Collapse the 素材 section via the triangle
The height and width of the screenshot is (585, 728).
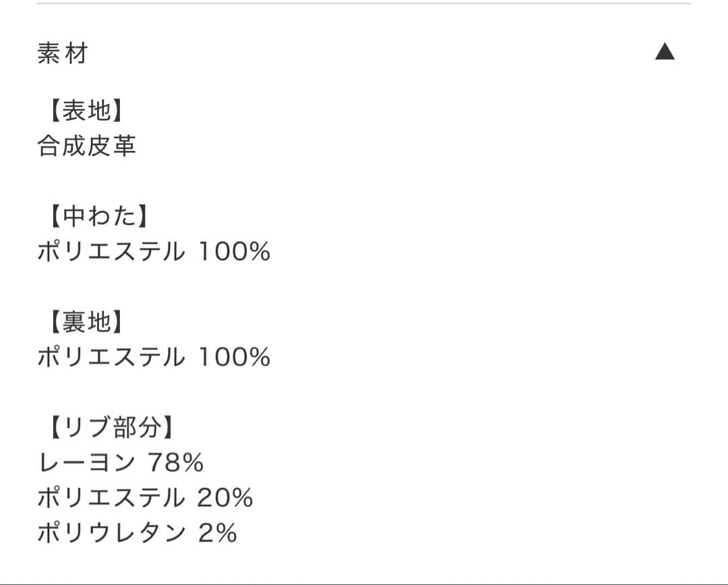coord(665,52)
